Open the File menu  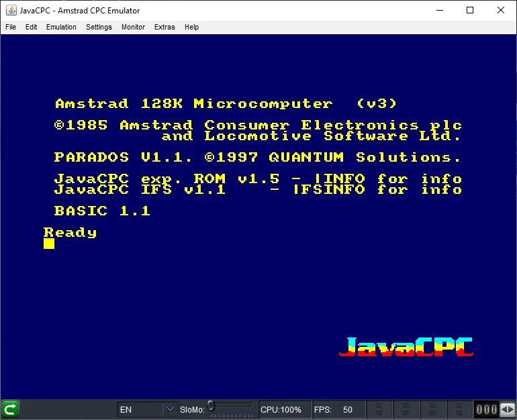click(11, 27)
